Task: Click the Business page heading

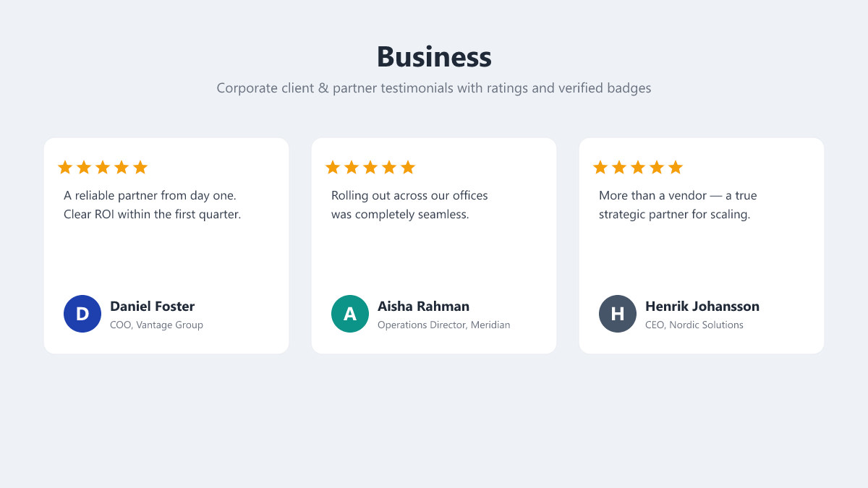Action: pyautogui.click(x=434, y=56)
